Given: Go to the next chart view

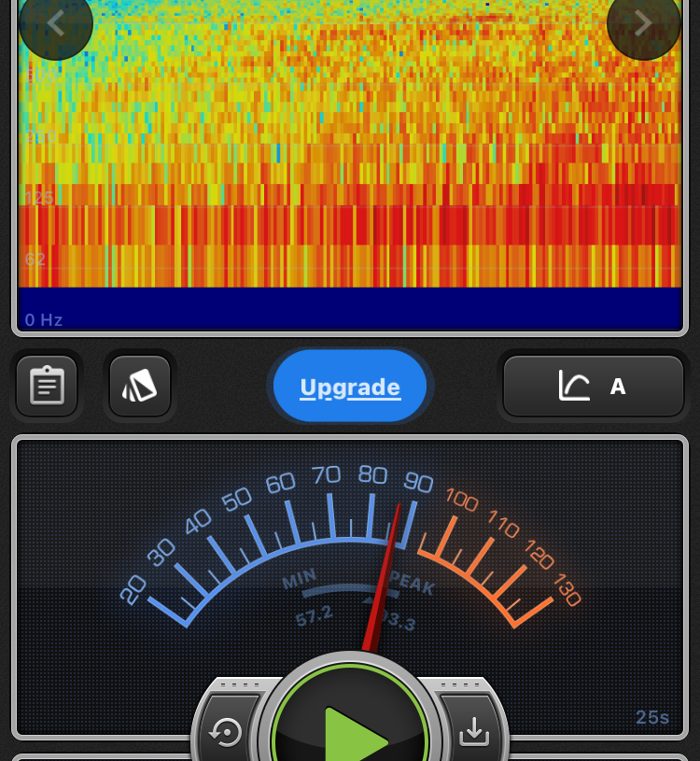Looking at the screenshot, I should point(643,23).
